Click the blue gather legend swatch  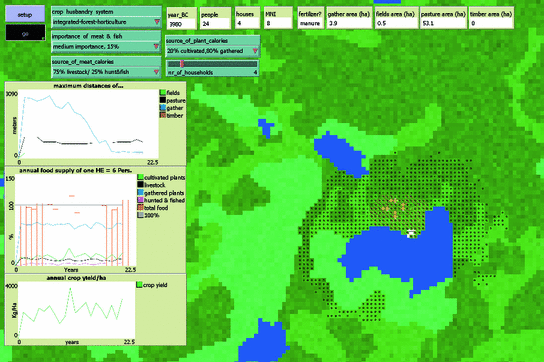coord(163,108)
